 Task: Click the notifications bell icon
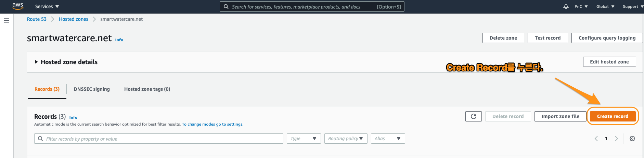pos(566,6)
